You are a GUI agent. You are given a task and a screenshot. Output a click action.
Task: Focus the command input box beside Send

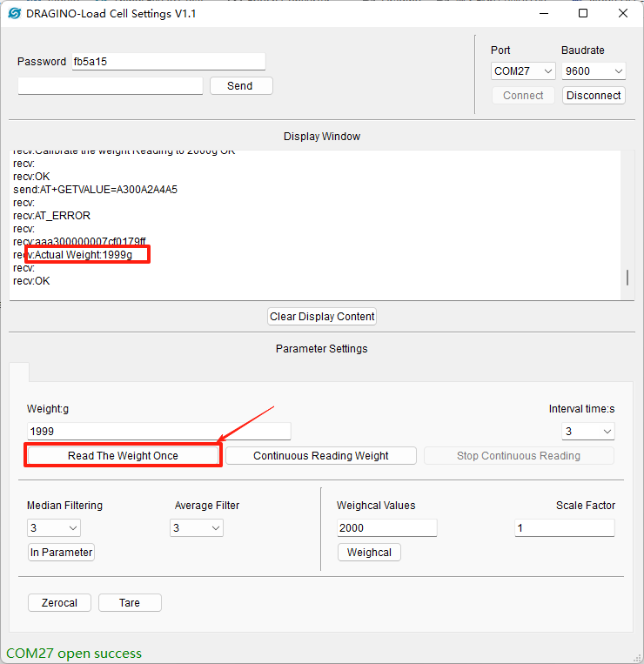110,86
